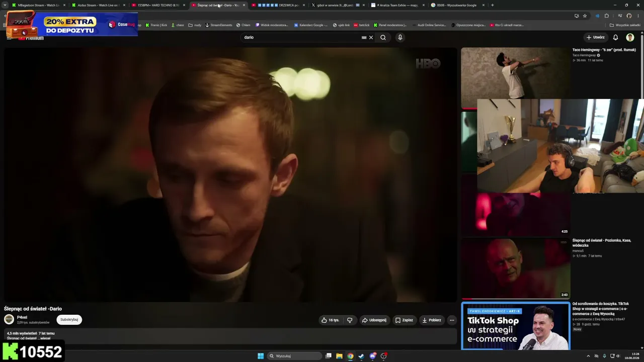Click the last red icon on the taskbar
The height and width of the screenshot is (362, 644).
[383, 356]
